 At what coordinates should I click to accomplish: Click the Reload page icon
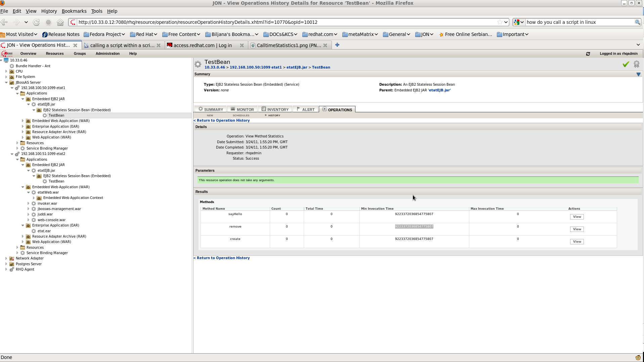(36, 22)
